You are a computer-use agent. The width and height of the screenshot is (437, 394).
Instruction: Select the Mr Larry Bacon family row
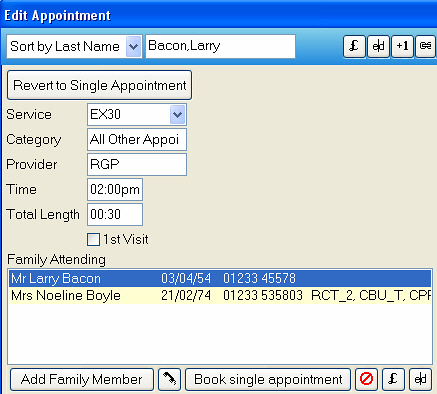point(220,278)
